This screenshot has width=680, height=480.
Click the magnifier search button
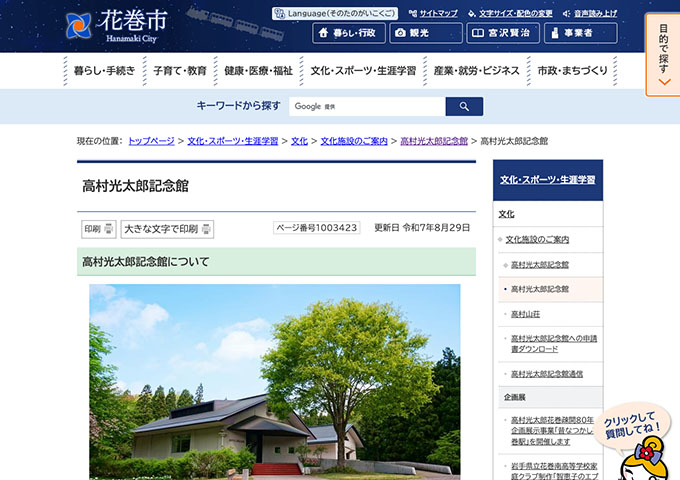click(x=464, y=106)
